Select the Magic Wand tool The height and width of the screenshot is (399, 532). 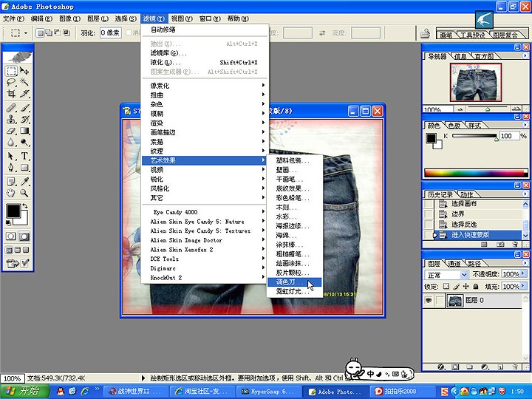click(x=24, y=82)
